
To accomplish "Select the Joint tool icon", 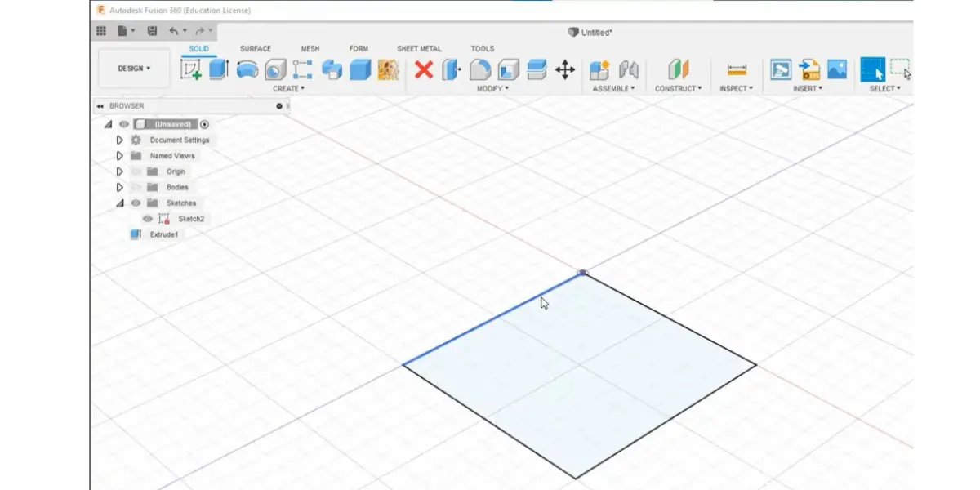I will coord(629,69).
